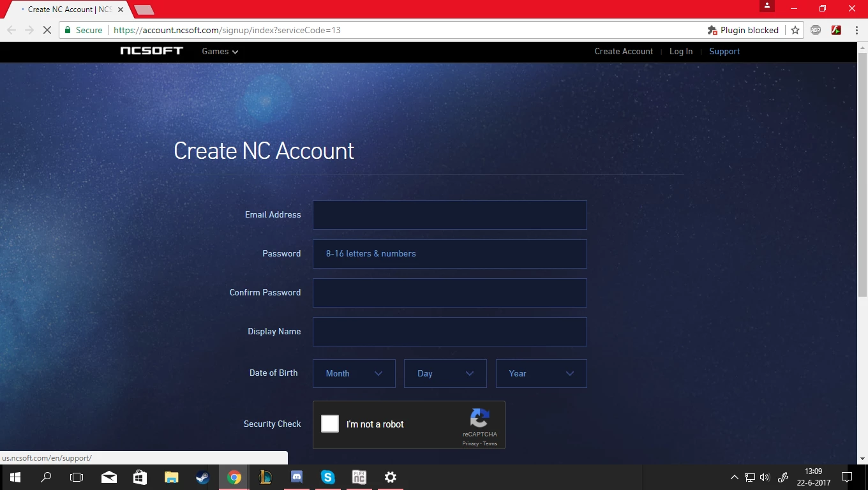868x490 pixels.
Task: Open the NC launcher from the taskbar
Action: pos(359,477)
